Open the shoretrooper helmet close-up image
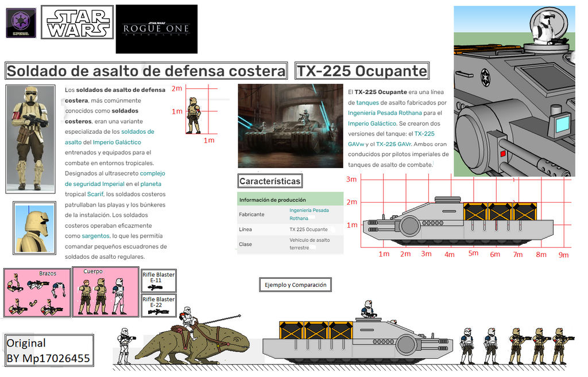The width and height of the screenshot is (588, 377). tap(34, 228)
